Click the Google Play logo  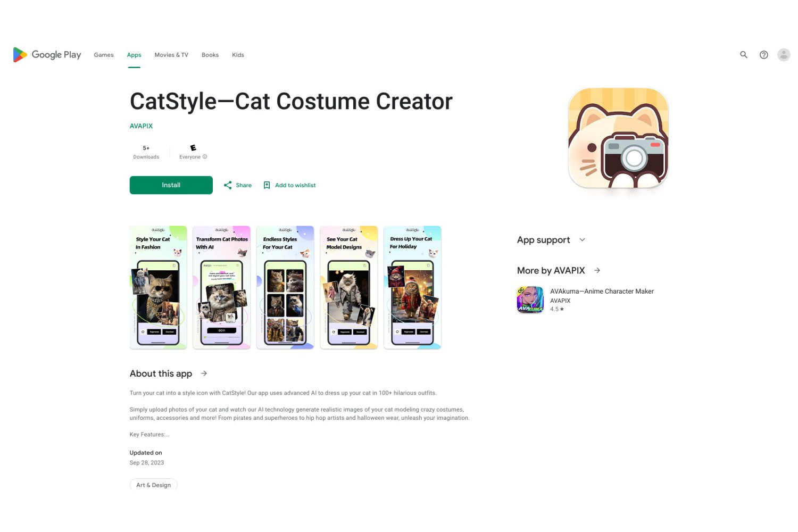coord(47,55)
